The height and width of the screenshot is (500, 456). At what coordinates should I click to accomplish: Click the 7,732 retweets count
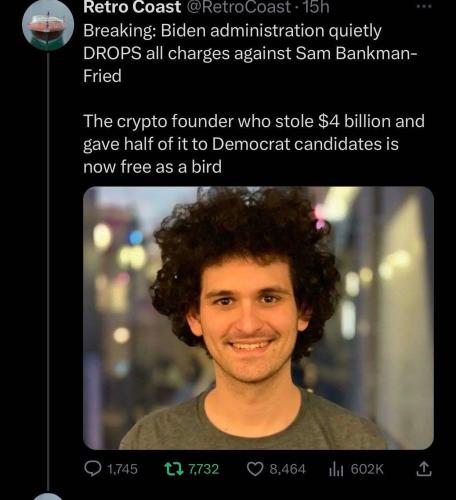(204, 469)
